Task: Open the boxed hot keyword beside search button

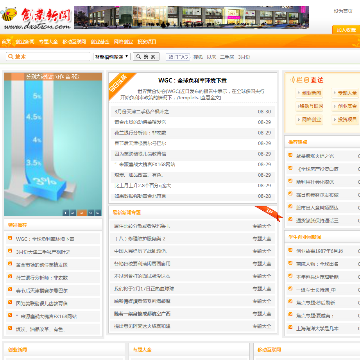Action: click(x=178, y=57)
